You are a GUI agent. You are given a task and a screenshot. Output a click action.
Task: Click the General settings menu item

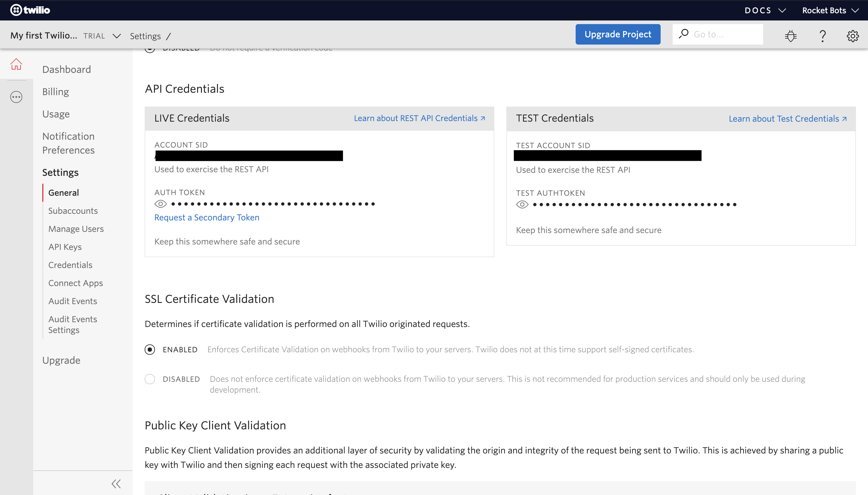click(x=63, y=192)
